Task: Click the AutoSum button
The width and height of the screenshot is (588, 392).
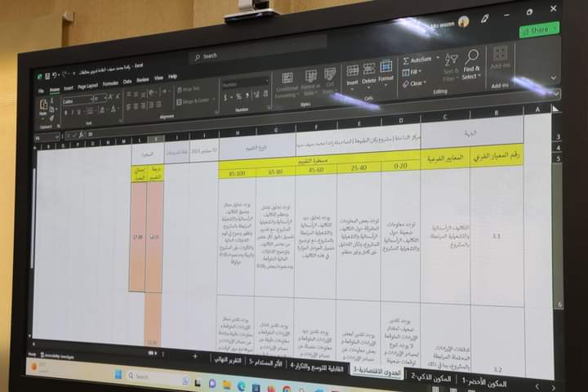Action: click(421, 60)
